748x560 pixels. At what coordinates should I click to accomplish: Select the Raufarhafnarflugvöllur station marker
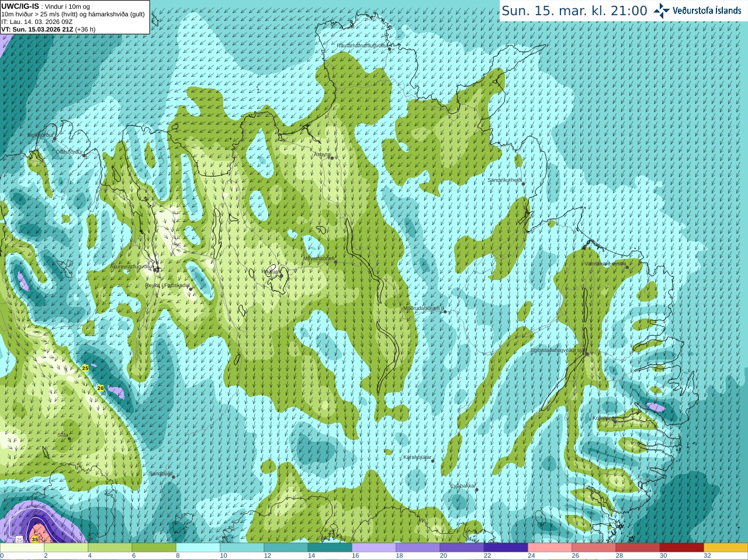pyautogui.click(x=390, y=49)
